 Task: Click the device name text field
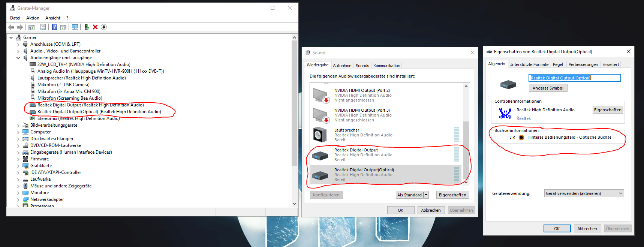[x=574, y=78]
